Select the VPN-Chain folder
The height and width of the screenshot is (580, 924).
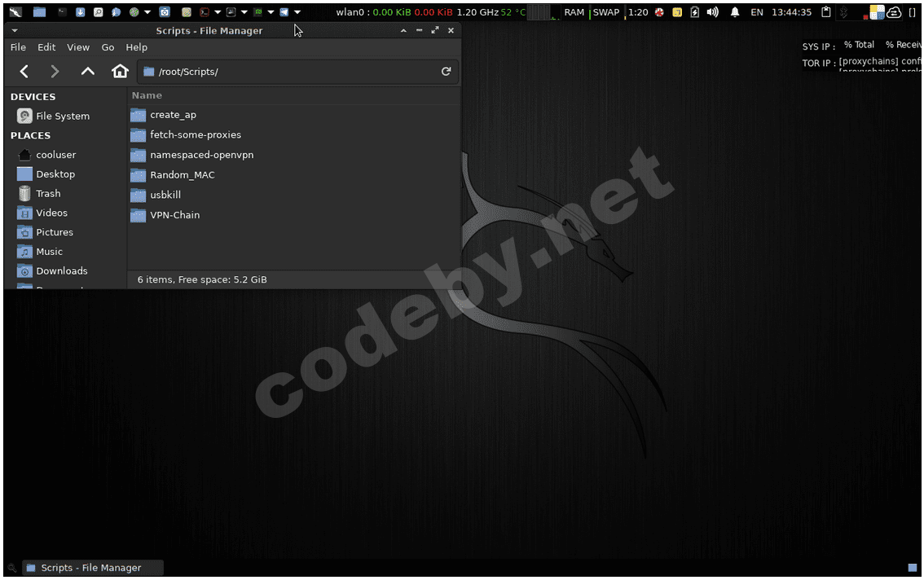click(x=165, y=215)
